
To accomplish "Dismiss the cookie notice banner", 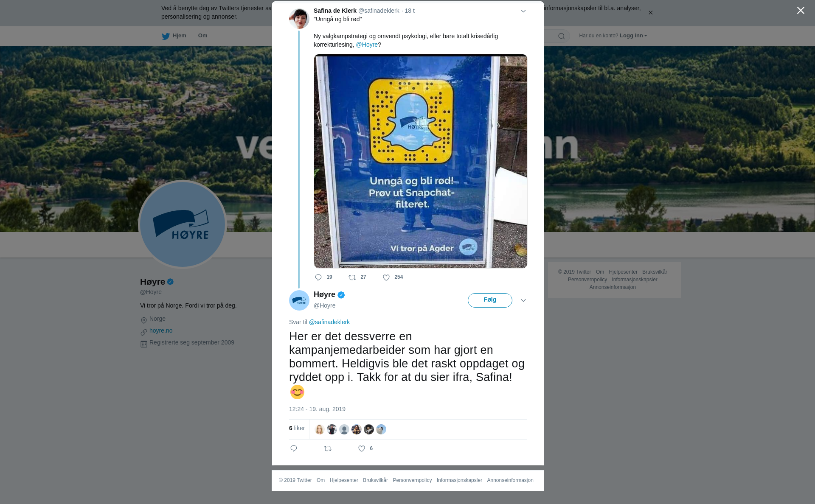I will click(650, 13).
